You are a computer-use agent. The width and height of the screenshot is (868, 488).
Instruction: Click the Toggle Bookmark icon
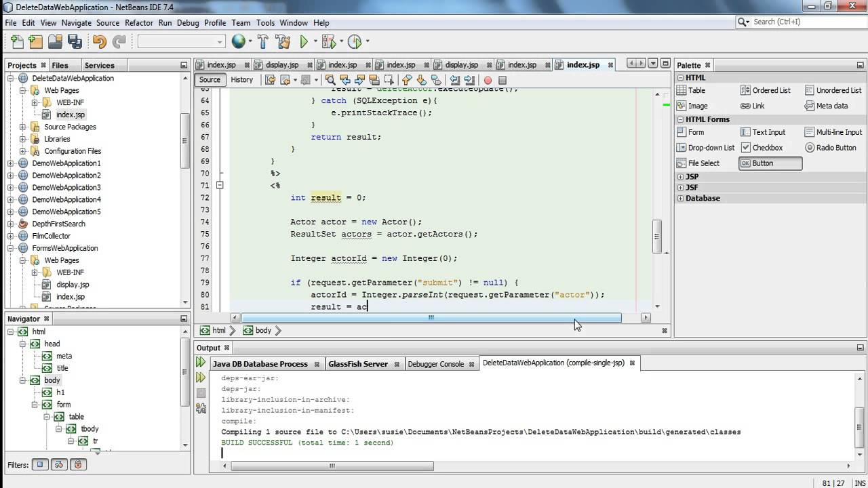click(436, 80)
